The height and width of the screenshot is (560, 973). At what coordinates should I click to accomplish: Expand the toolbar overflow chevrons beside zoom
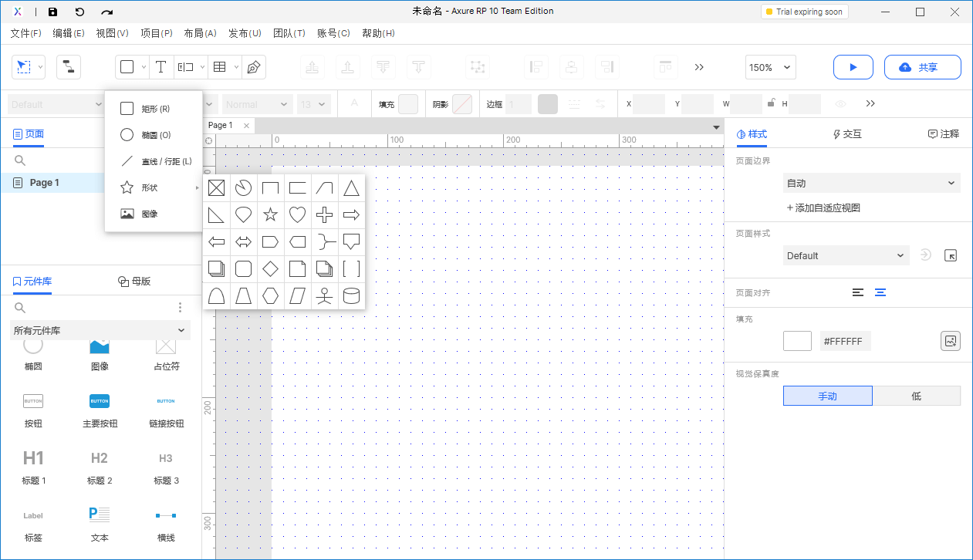pyautogui.click(x=699, y=67)
